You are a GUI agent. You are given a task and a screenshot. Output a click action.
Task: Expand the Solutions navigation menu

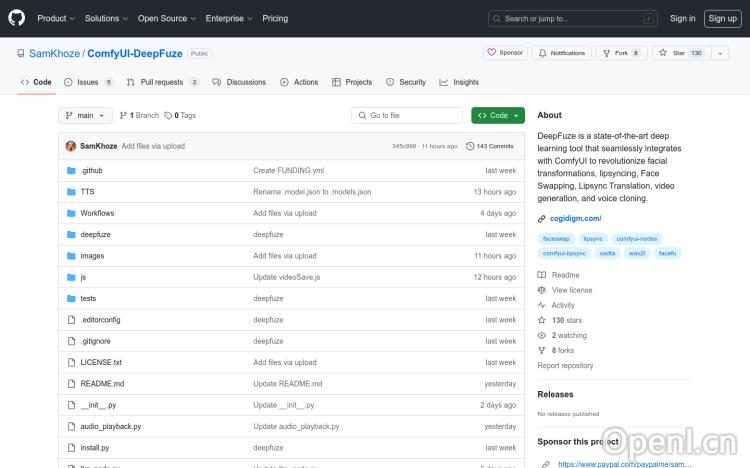pyautogui.click(x=105, y=18)
